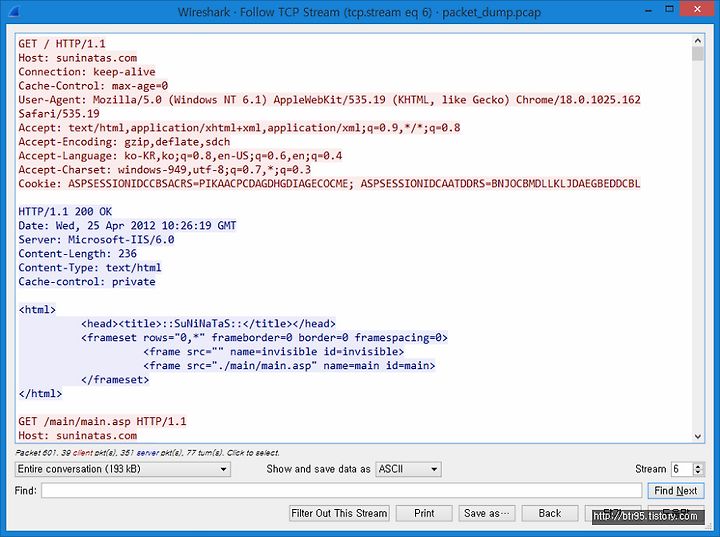Click the 'Date: Wed, 25 Apr 2012' line
This screenshot has height=537, width=720.
(127, 226)
